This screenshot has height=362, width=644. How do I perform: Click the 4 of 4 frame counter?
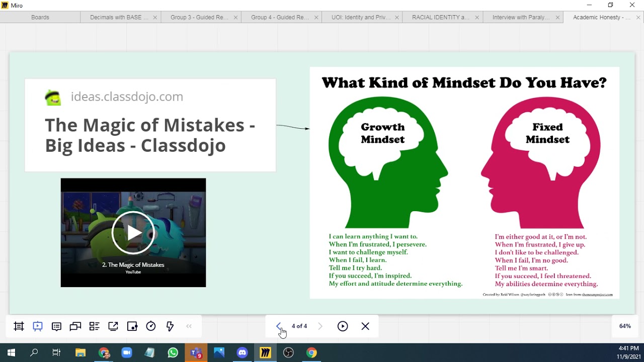click(299, 326)
